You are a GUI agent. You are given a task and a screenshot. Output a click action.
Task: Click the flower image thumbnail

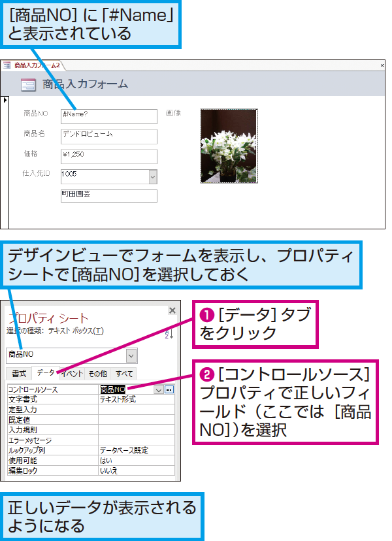[x=229, y=146]
